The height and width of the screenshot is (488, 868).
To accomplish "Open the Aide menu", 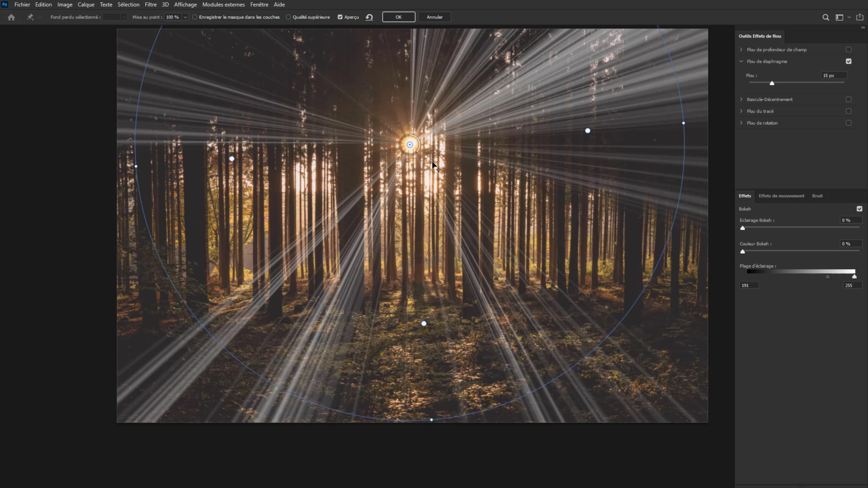I will 279,4.
